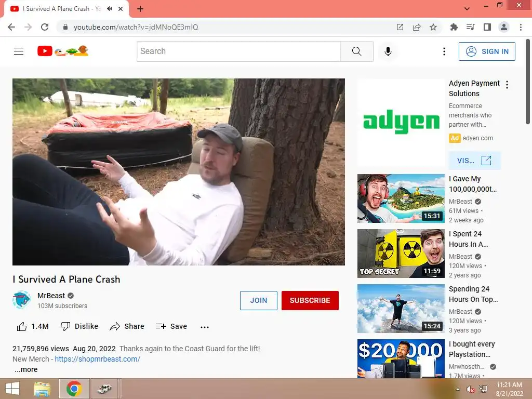The image size is (532, 399).
Task: Bookmark this tab with the star icon
Action: tap(433, 27)
